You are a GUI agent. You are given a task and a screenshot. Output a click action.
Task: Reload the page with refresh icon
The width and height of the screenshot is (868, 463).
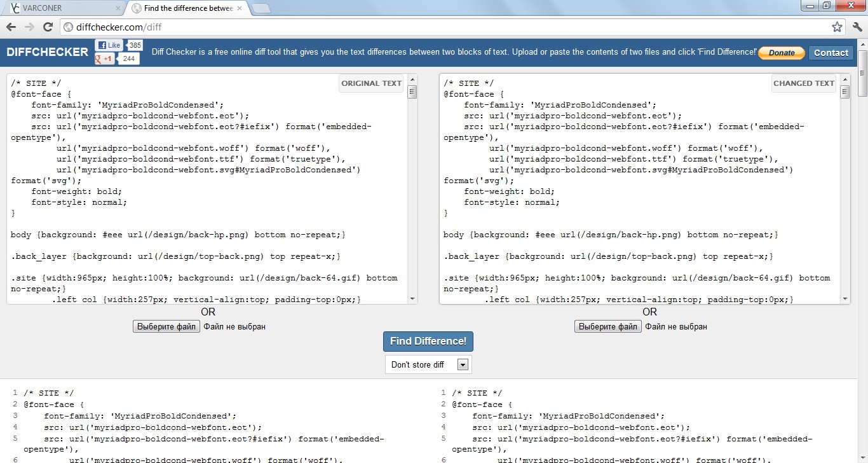coord(48,27)
